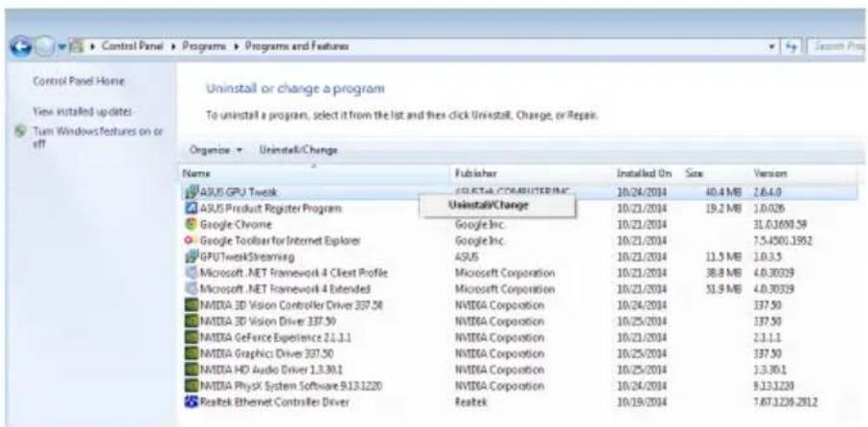868x427 pixels.
Task: Click the ASUS publisher cell for GPUTweakStreaming
Action: coord(467,257)
